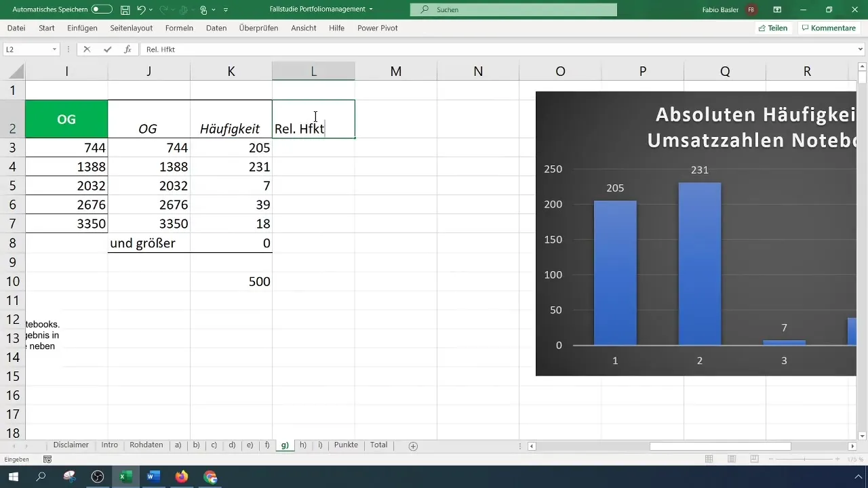This screenshot has height=488, width=868.
Task: Click the macro recording status bar icon
Action: 47,460
